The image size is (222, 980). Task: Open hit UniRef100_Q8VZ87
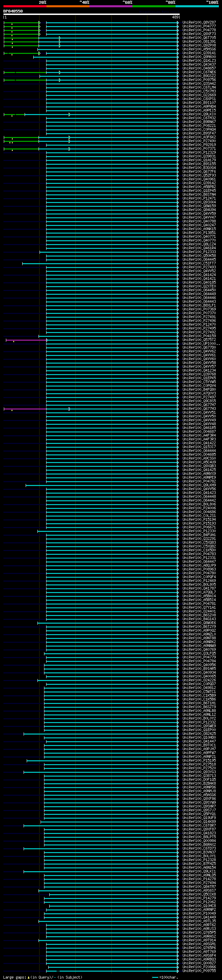point(199,23)
